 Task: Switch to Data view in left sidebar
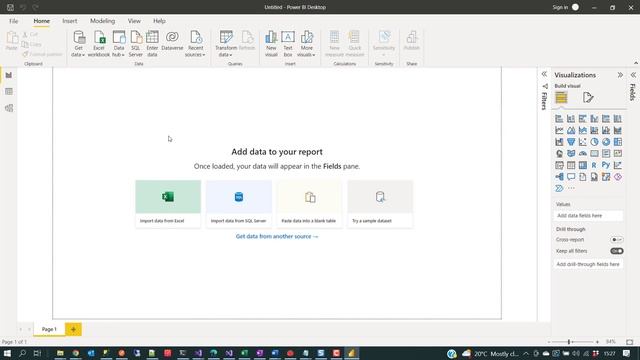click(9, 91)
